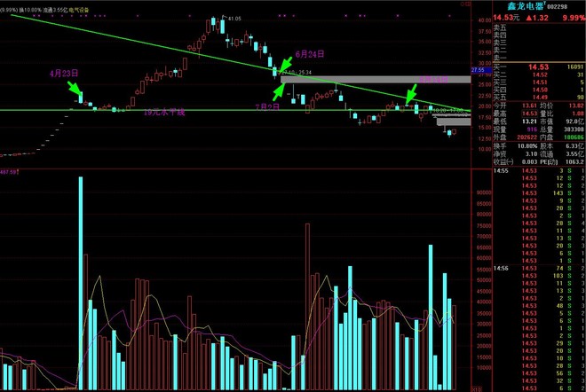This screenshot has height=392, width=586.
Task: Select the first purple dot marker above the chart
Action: (34, 16)
